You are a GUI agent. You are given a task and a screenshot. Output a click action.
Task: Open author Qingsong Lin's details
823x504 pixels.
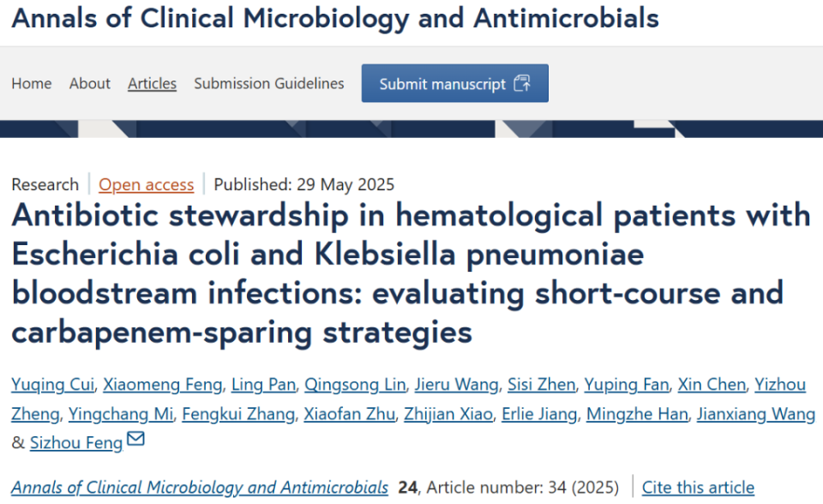tap(354, 384)
